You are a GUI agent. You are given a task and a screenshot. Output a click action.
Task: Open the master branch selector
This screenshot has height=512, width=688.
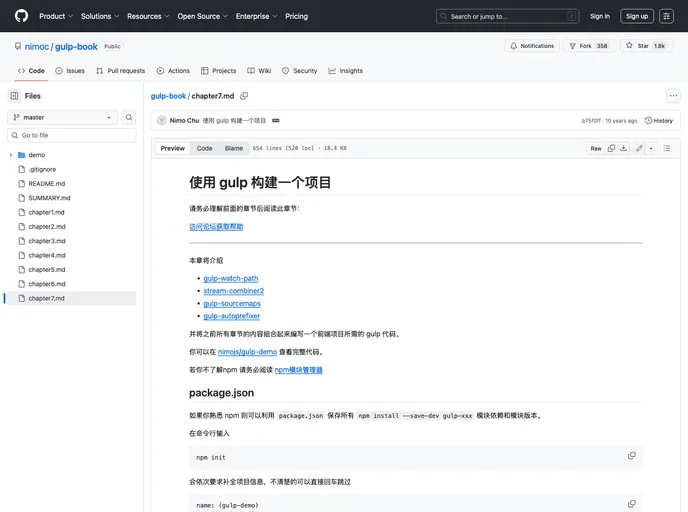pyautogui.click(x=63, y=117)
